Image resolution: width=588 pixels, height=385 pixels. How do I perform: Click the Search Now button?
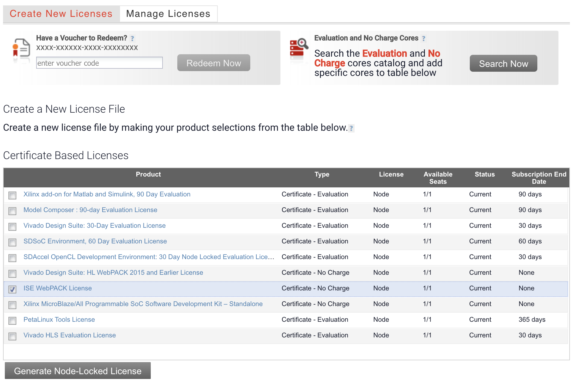tap(504, 64)
